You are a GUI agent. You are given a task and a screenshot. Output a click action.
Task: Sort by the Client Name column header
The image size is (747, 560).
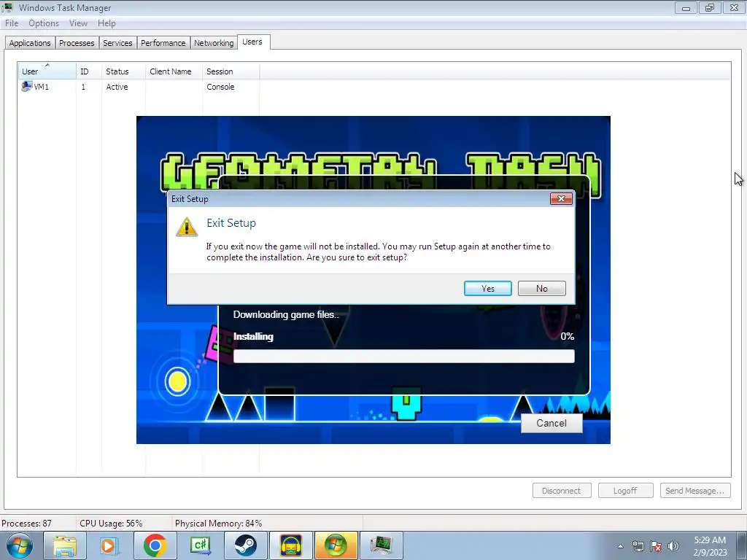point(174,71)
